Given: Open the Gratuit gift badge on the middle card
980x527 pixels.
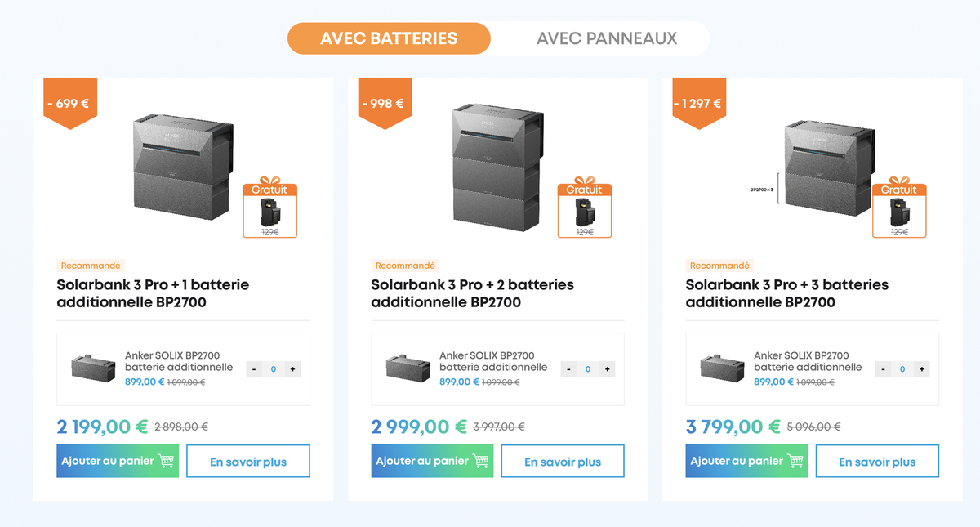Looking at the screenshot, I should (x=584, y=208).
